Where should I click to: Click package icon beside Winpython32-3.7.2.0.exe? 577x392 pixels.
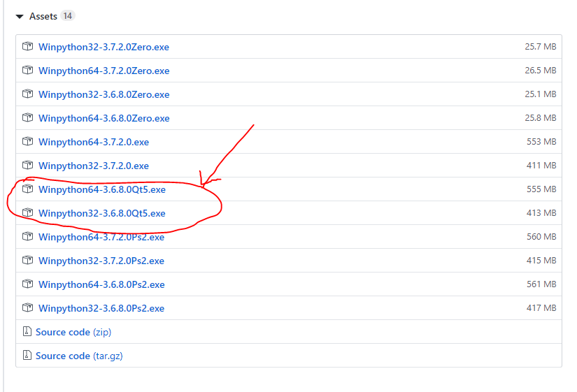pyautogui.click(x=27, y=165)
